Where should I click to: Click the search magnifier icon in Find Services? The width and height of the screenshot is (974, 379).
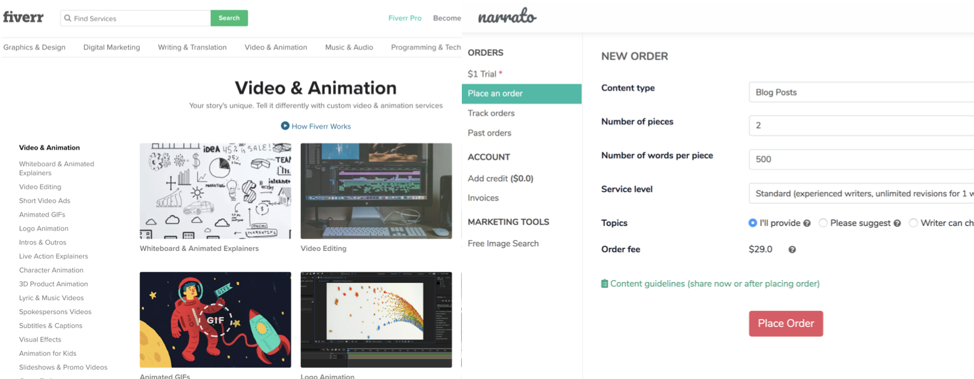pyautogui.click(x=68, y=19)
